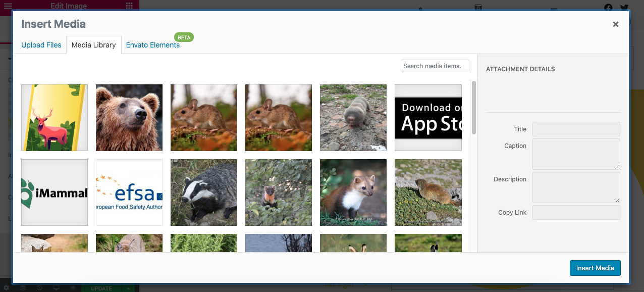Focus the Search media items field
This screenshot has height=292, width=644.
point(435,66)
